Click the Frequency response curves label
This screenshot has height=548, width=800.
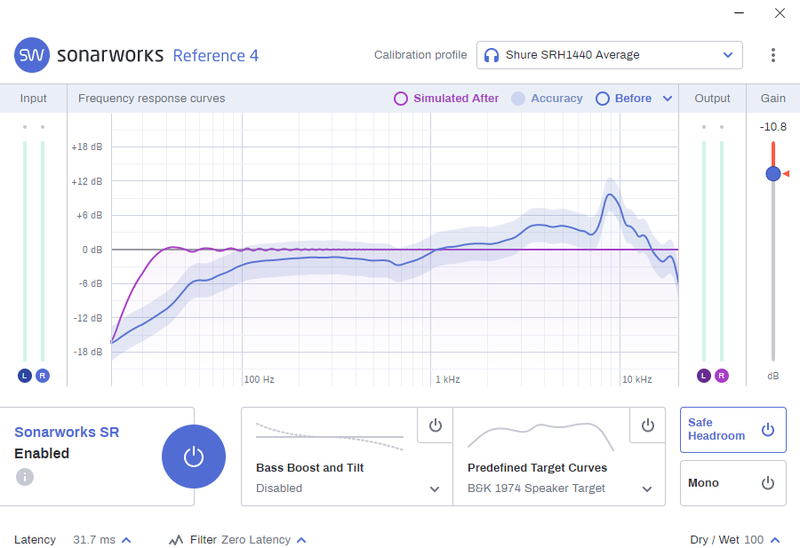coord(152,98)
